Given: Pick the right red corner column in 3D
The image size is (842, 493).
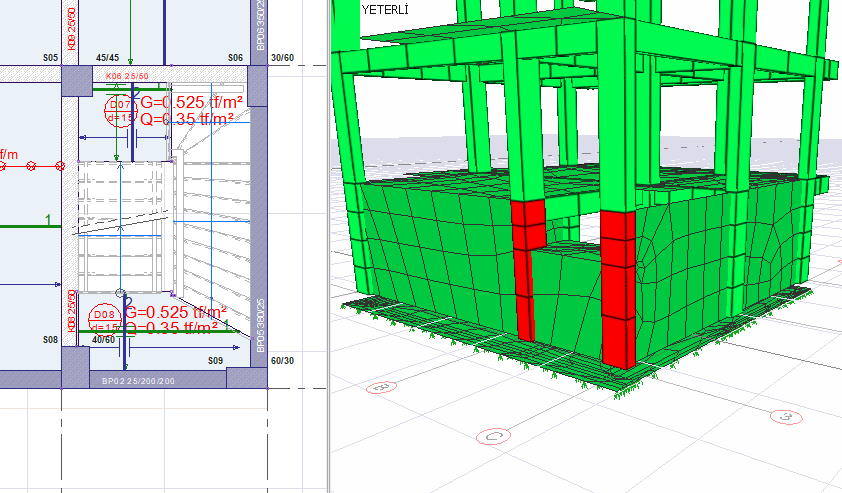Looking at the screenshot, I should coord(618,289).
